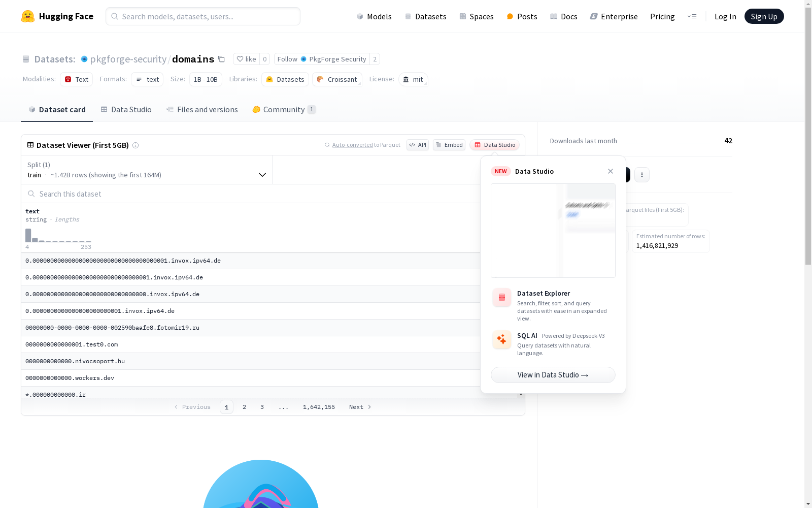The image size is (812, 508).
Task: Open Datasets in the top navigation
Action: tap(425, 16)
